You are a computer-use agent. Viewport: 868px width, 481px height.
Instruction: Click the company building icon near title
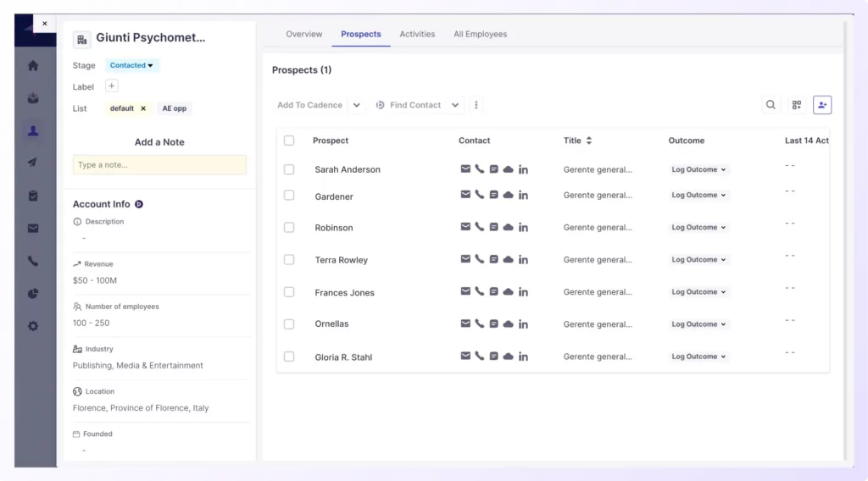tap(82, 40)
